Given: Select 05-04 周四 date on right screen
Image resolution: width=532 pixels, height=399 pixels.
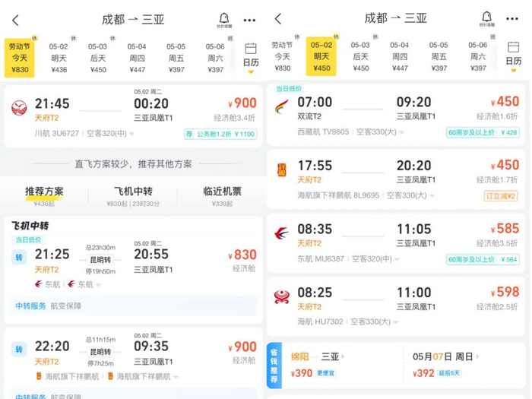Looking at the screenshot, I should tap(400, 56).
